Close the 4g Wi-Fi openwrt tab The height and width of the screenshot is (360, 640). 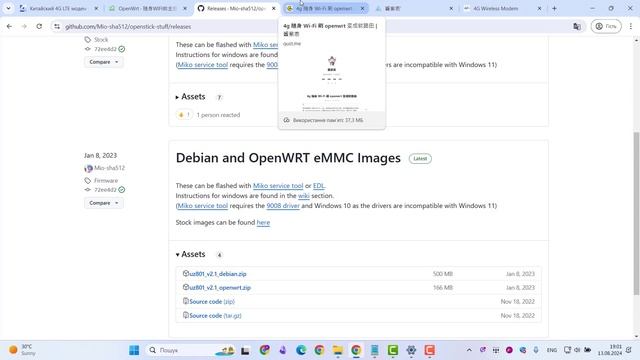tap(362, 8)
